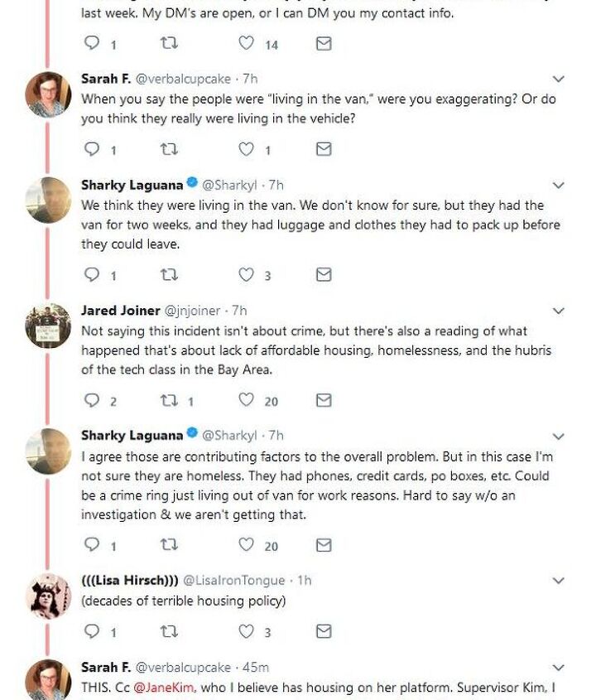Reply to Lisa Hirsch's housing policy tweet
The image size is (596, 700).
(92, 631)
